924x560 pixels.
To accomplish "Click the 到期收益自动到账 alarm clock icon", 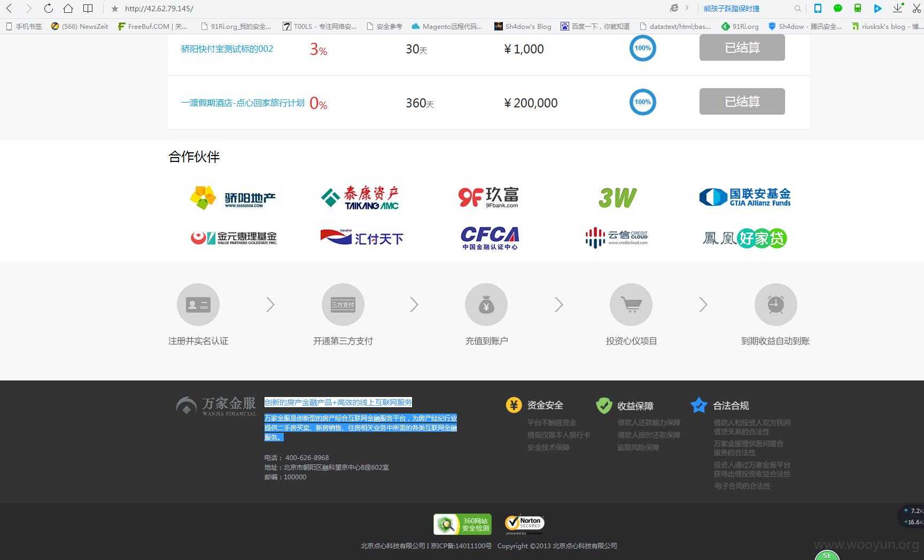I will [776, 305].
